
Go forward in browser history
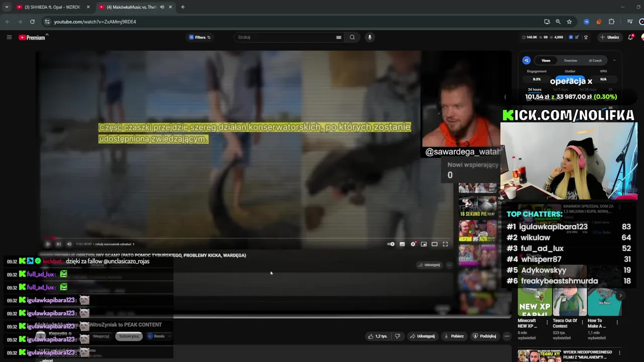[x=20, y=22]
